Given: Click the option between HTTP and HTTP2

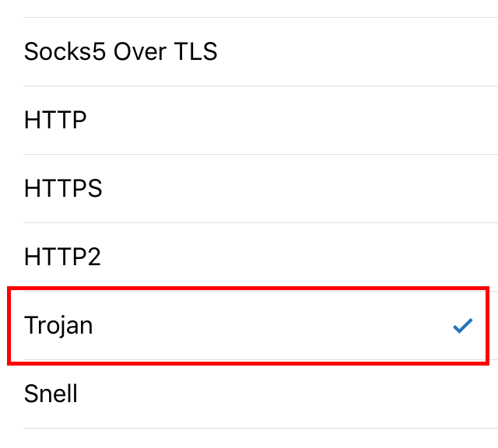Looking at the screenshot, I should click(x=249, y=189).
